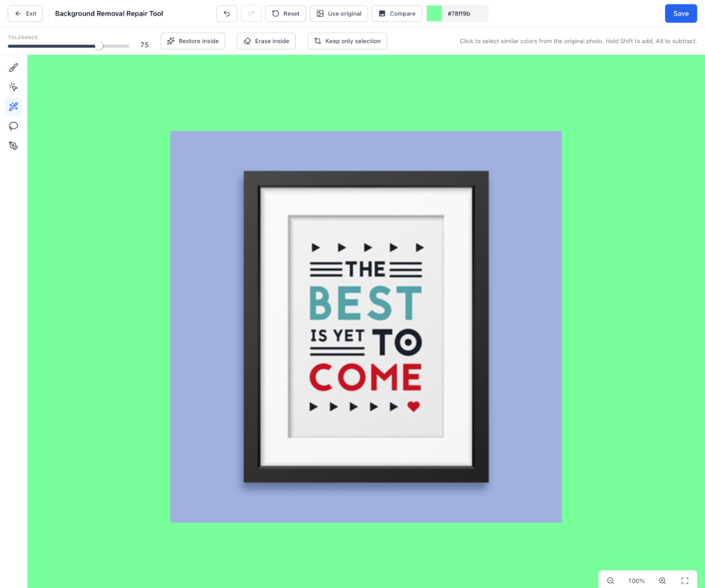Select the click-select pointer tool
Screen dimensions: 705x588
(14, 87)
